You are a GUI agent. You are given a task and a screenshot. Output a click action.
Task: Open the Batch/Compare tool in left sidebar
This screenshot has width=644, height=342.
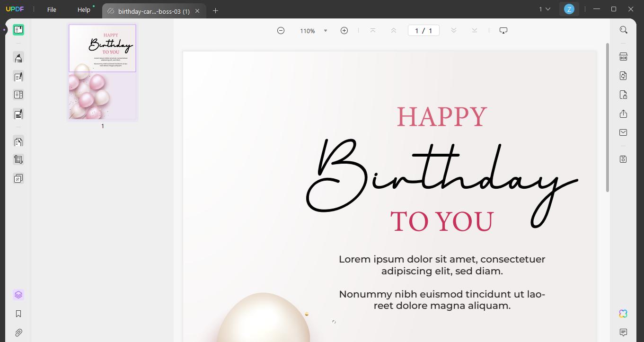(x=18, y=178)
